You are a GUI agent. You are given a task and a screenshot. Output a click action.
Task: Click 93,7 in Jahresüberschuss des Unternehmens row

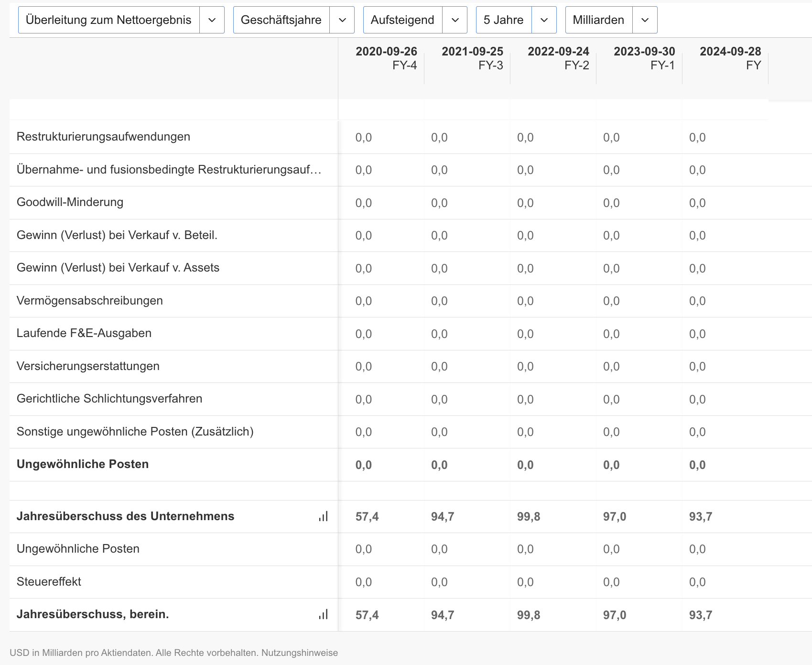click(x=701, y=517)
